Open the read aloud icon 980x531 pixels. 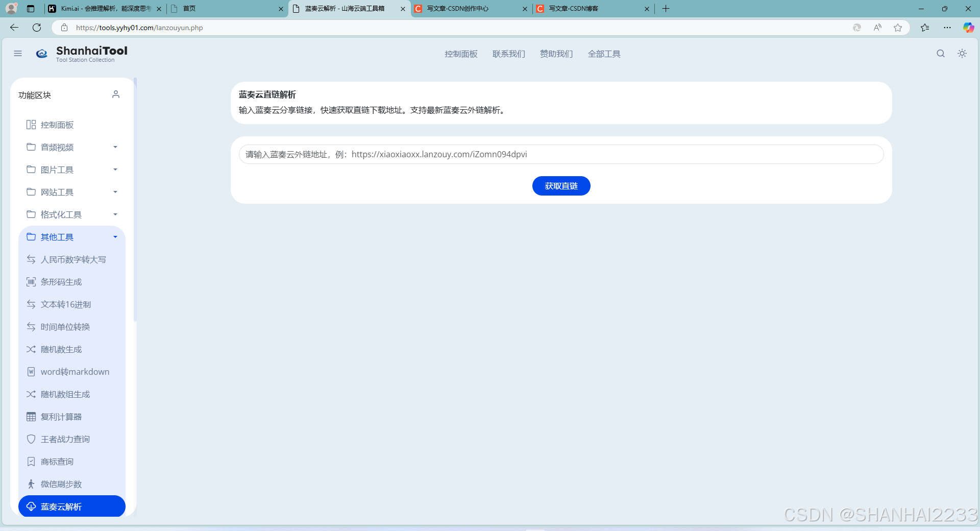(x=877, y=28)
